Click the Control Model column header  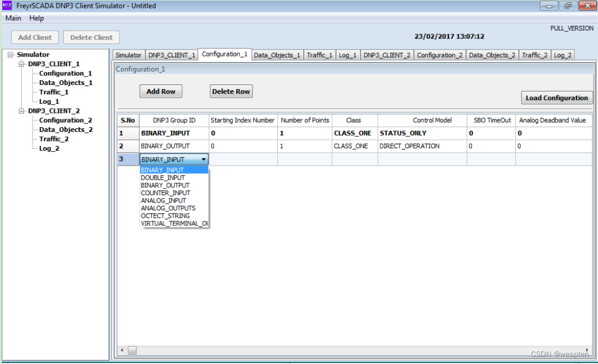422,121
